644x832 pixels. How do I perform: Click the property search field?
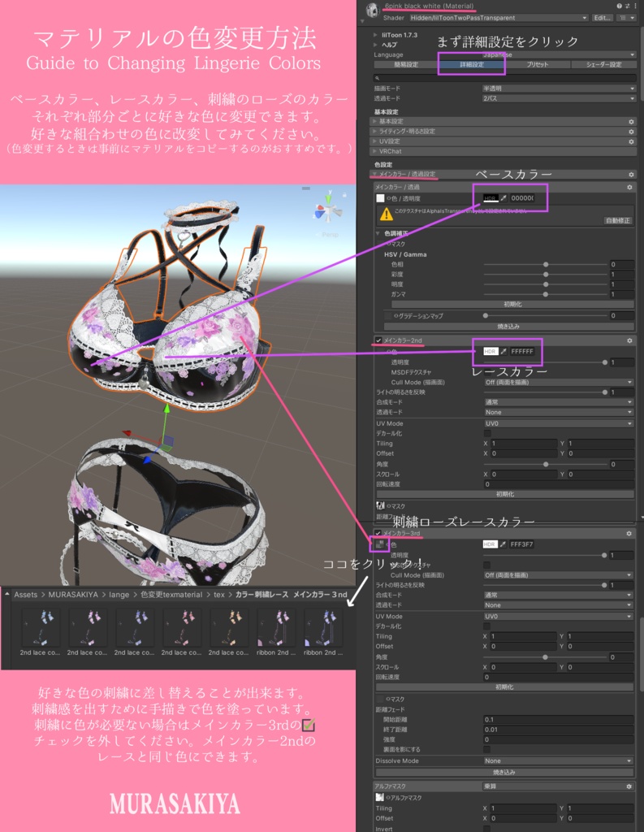coord(504,77)
